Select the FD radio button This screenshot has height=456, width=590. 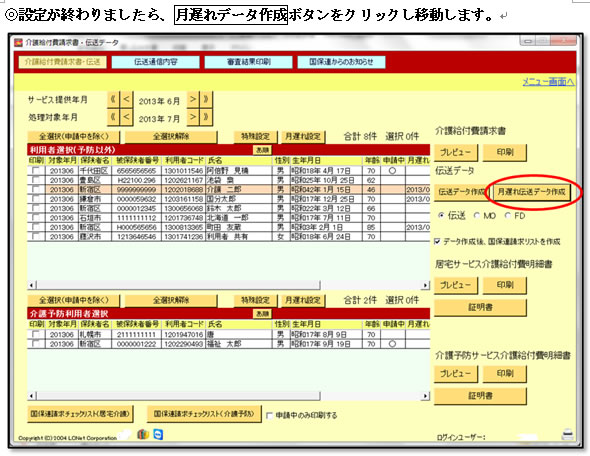[x=508, y=216]
